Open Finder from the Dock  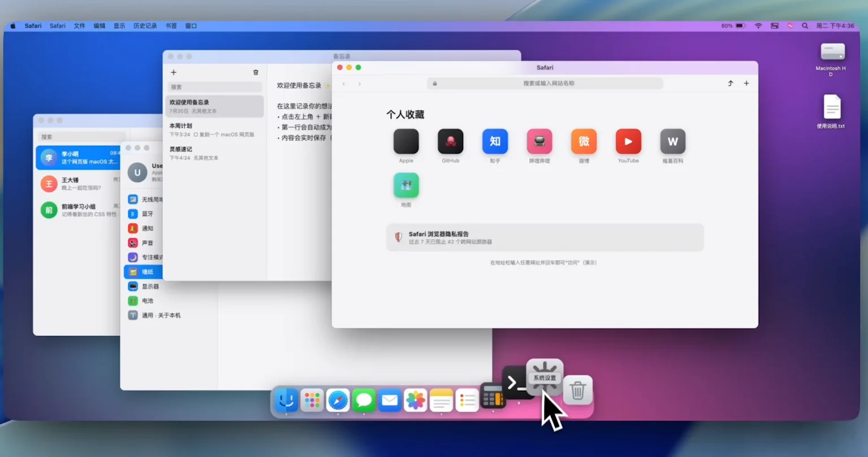click(287, 401)
